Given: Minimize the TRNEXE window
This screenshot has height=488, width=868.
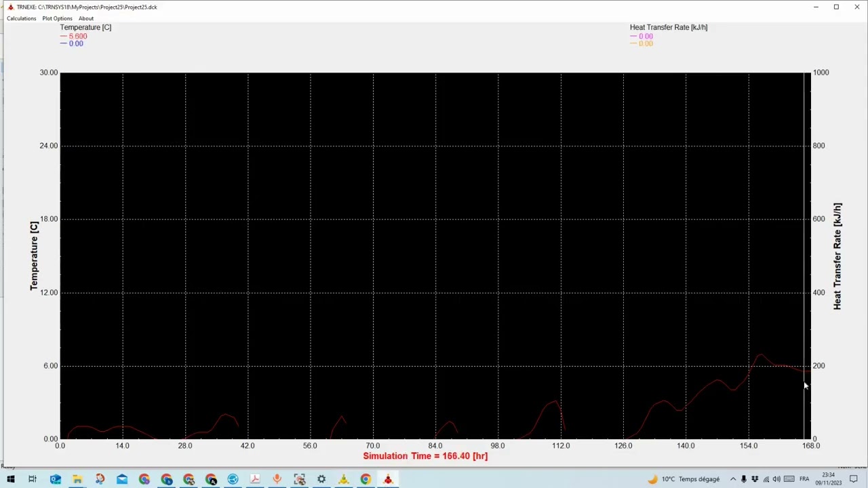Looking at the screenshot, I should click(x=816, y=7).
